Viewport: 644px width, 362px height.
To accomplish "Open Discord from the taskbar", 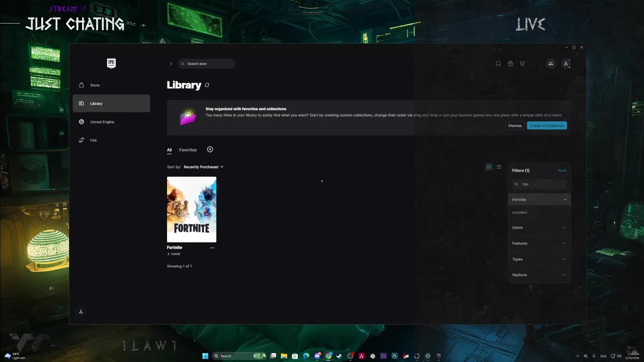I will [317, 356].
